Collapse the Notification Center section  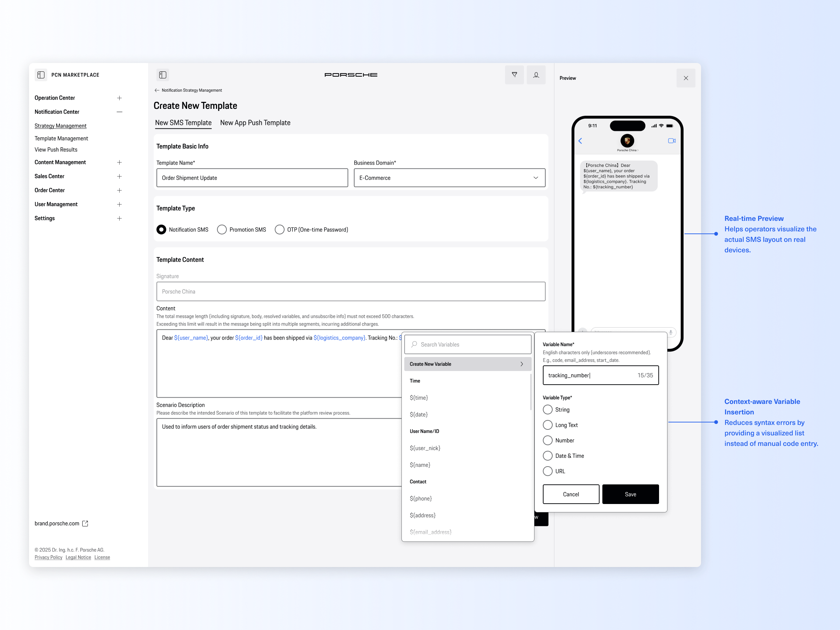click(119, 112)
